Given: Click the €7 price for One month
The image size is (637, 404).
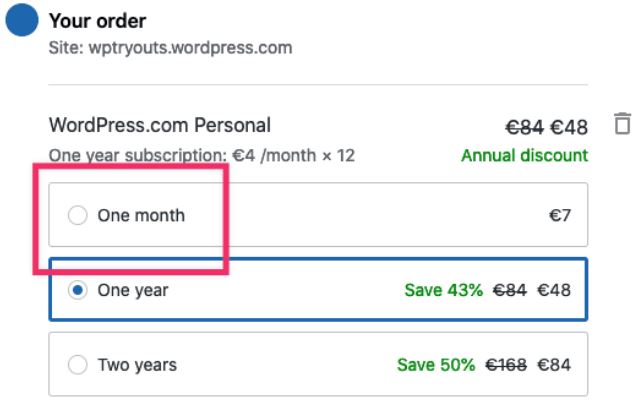Looking at the screenshot, I should [558, 215].
